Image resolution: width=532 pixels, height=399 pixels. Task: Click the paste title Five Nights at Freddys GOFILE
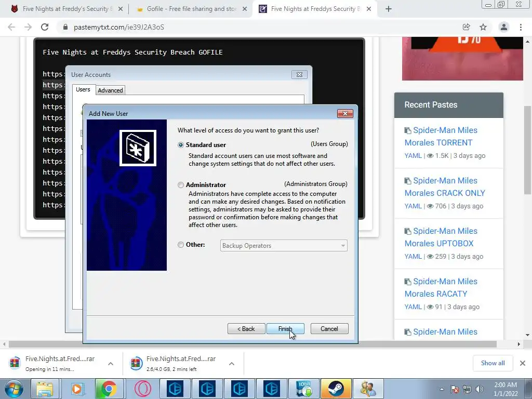[132, 52]
